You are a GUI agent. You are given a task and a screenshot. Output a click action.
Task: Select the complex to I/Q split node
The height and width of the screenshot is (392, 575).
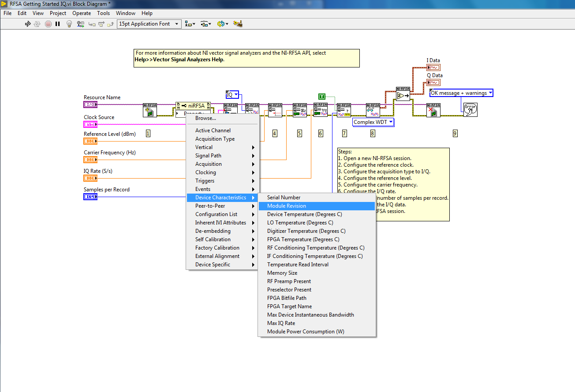(x=403, y=94)
